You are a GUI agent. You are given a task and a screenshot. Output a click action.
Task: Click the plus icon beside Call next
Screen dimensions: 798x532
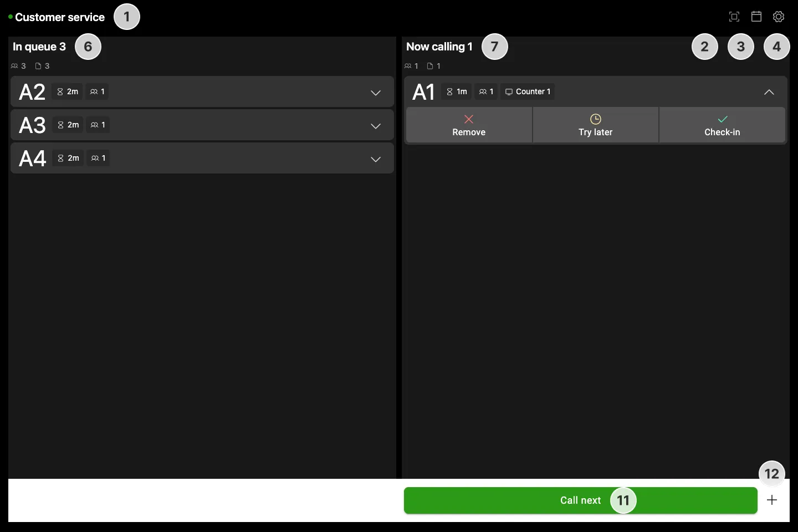point(772,500)
